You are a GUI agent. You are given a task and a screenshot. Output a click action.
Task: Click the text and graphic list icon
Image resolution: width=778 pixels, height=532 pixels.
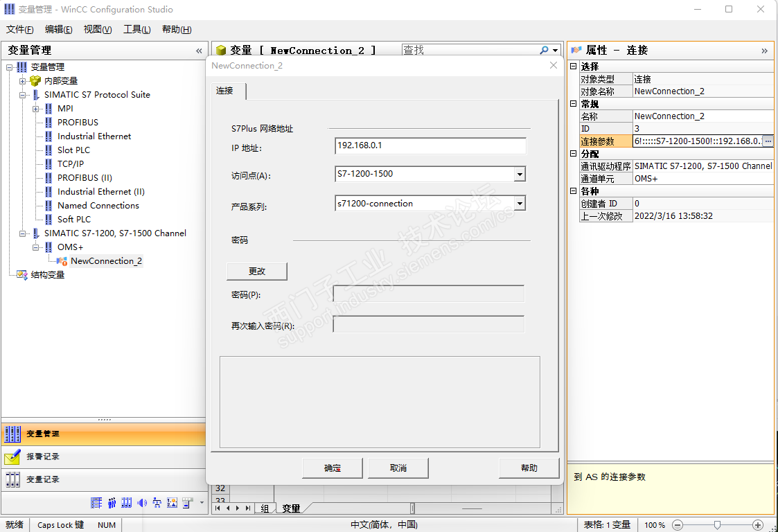[173, 503]
